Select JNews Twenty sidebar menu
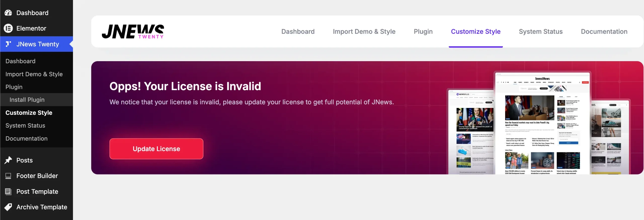The image size is (644, 220). point(36,44)
